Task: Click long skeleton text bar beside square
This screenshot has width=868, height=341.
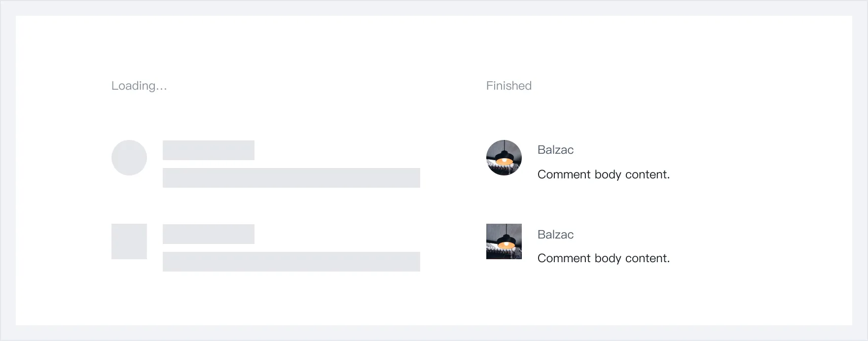Action: tap(291, 262)
